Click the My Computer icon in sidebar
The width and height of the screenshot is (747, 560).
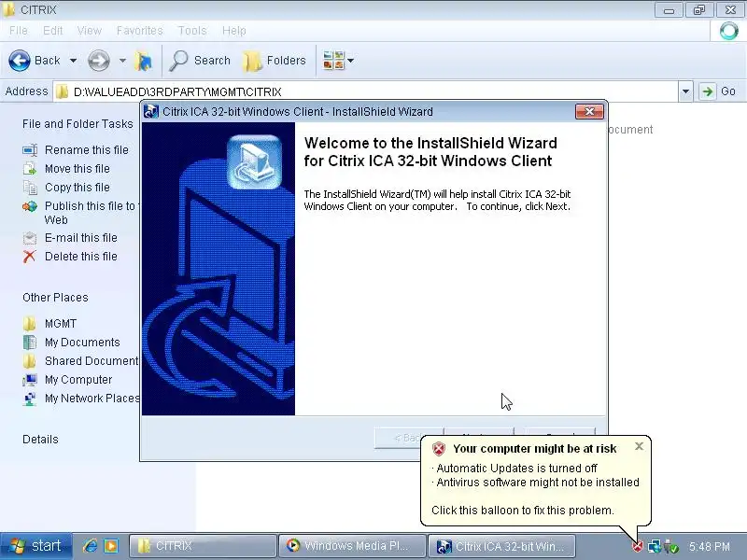[30, 380]
